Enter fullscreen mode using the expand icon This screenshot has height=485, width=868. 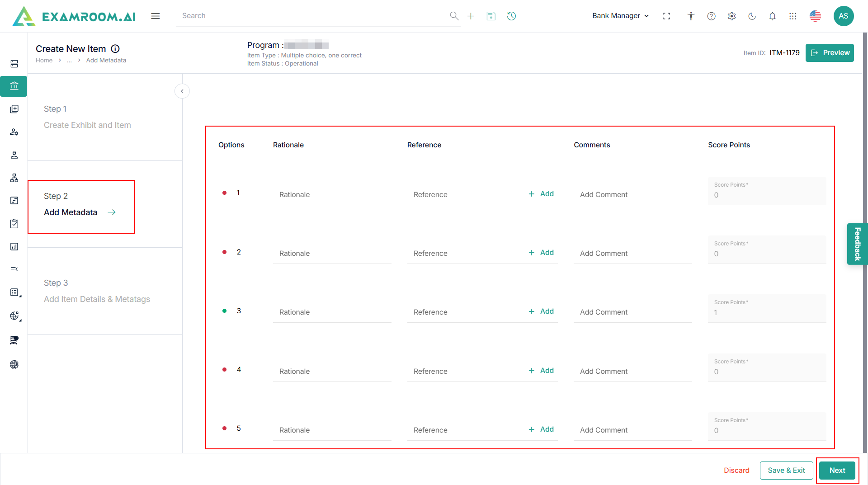click(x=666, y=16)
